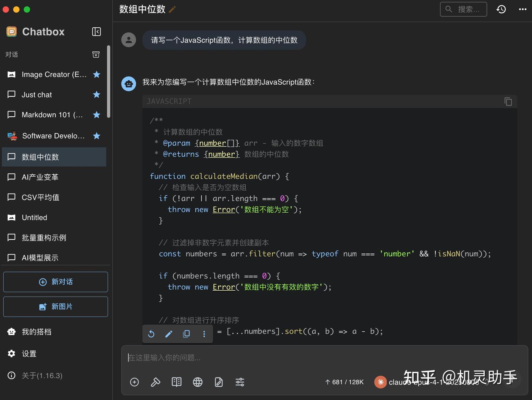Image resolution: width=532 pixels, height=400 pixels.
Task: Create a new image via 新图片
Action: (x=55, y=306)
